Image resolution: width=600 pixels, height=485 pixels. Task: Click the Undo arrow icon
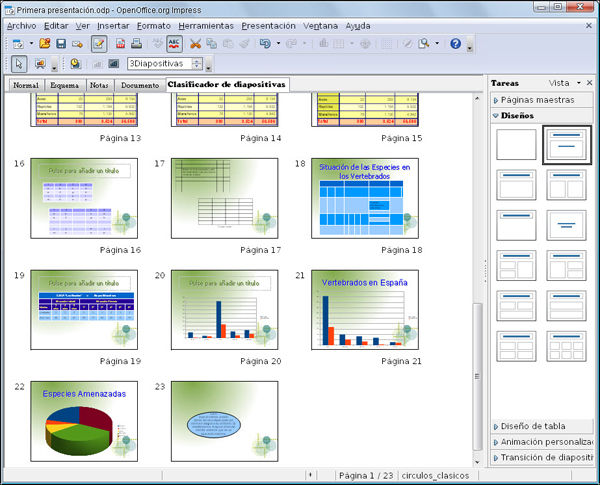266,44
